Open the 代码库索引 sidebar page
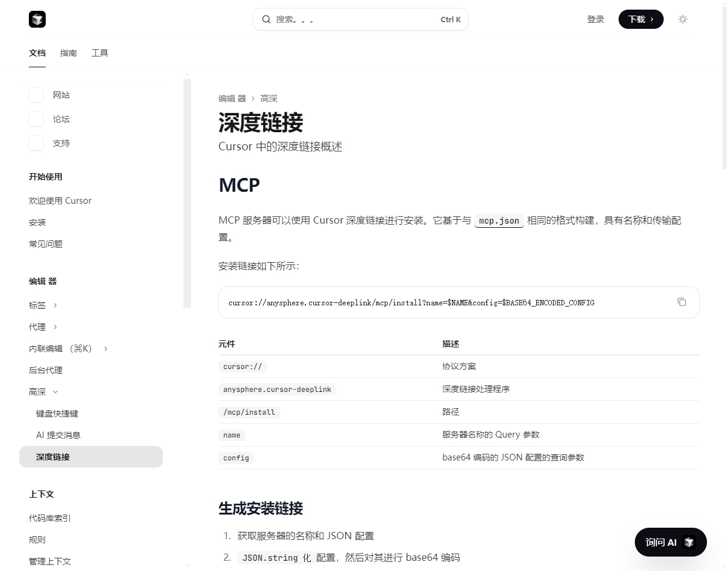This screenshot has width=728, height=571. pyautogui.click(x=50, y=518)
